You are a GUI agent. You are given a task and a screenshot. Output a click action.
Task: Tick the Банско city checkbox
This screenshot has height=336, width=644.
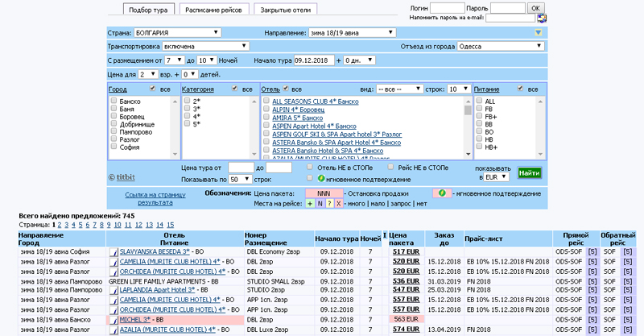click(114, 102)
